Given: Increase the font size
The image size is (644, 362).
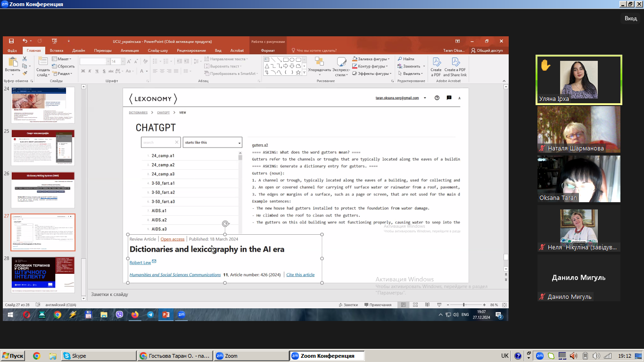Looking at the screenshot, I should 128,61.
